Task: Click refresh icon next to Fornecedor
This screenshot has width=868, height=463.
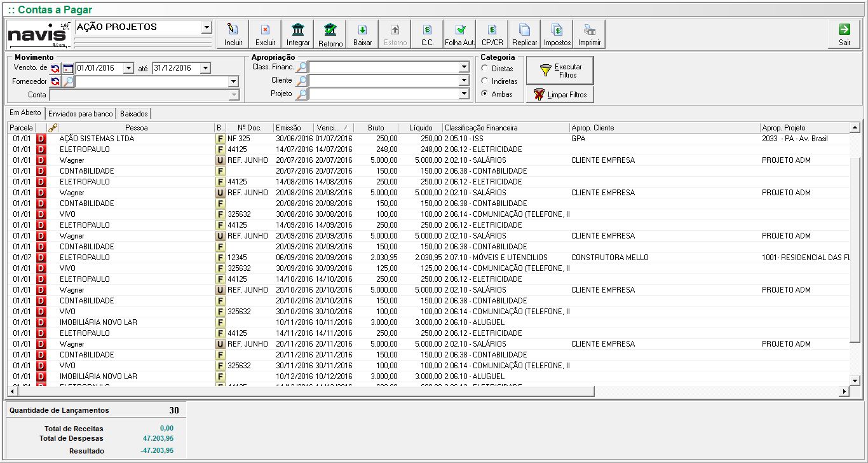Action: [55, 81]
